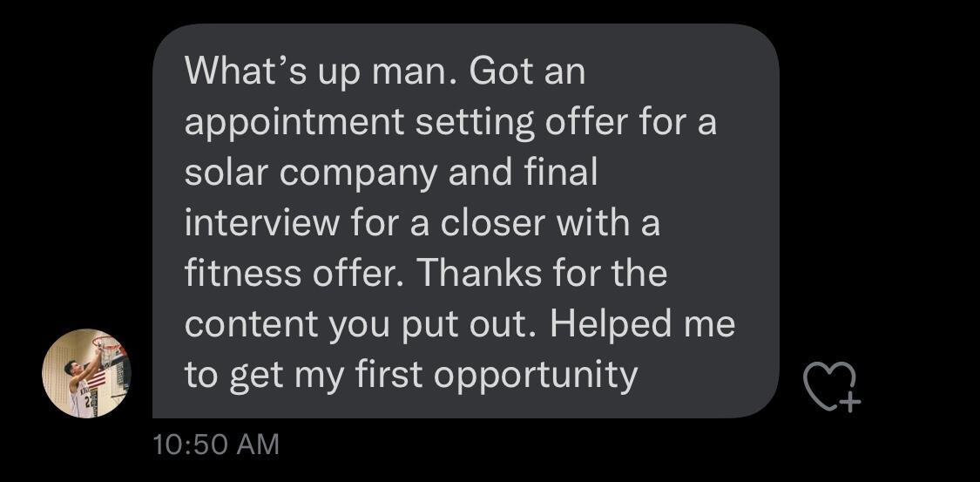The width and height of the screenshot is (980, 482).
Task: Open the sender's basketball profile picture
Action: click(x=85, y=373)
